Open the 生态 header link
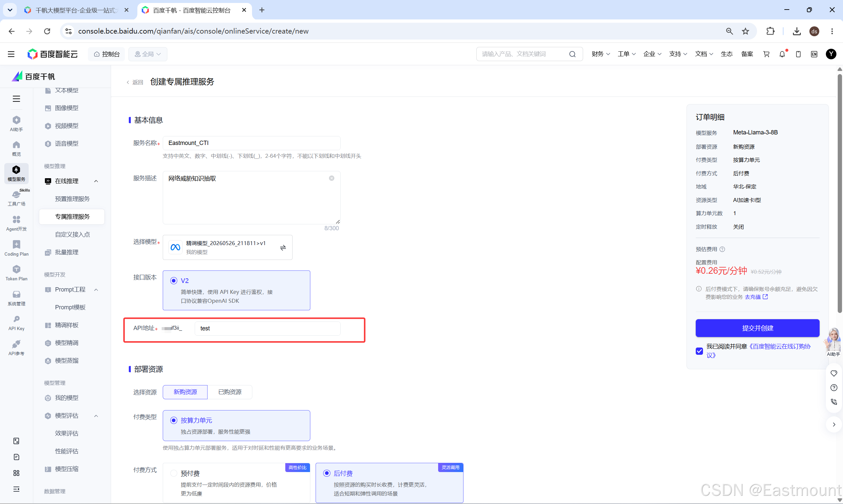 (x=726, y=54)
